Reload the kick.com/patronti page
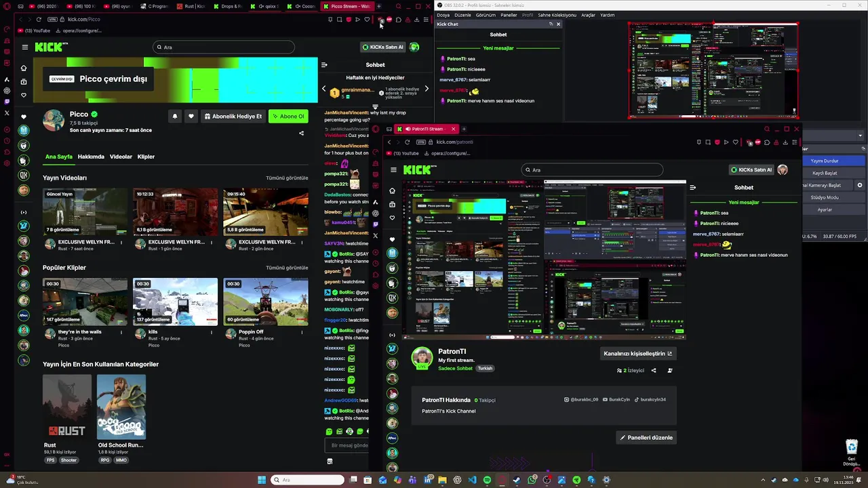 point(407,142)
